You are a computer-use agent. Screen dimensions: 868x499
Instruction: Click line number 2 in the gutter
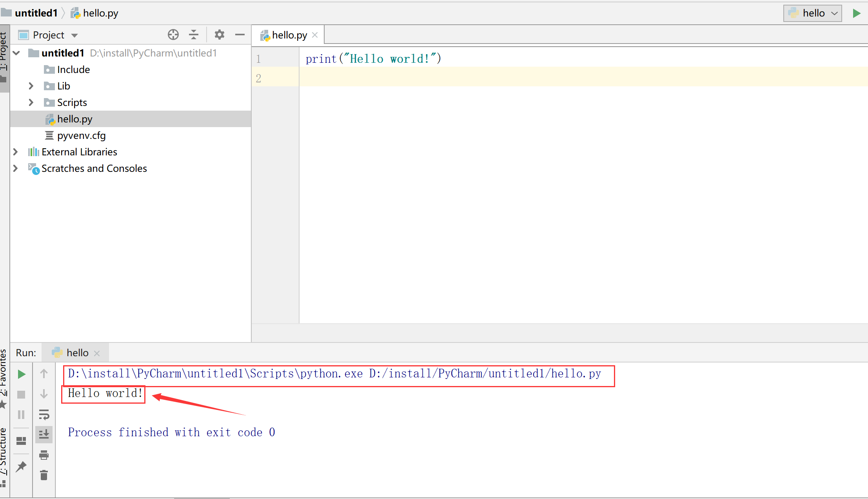(258, 78)
